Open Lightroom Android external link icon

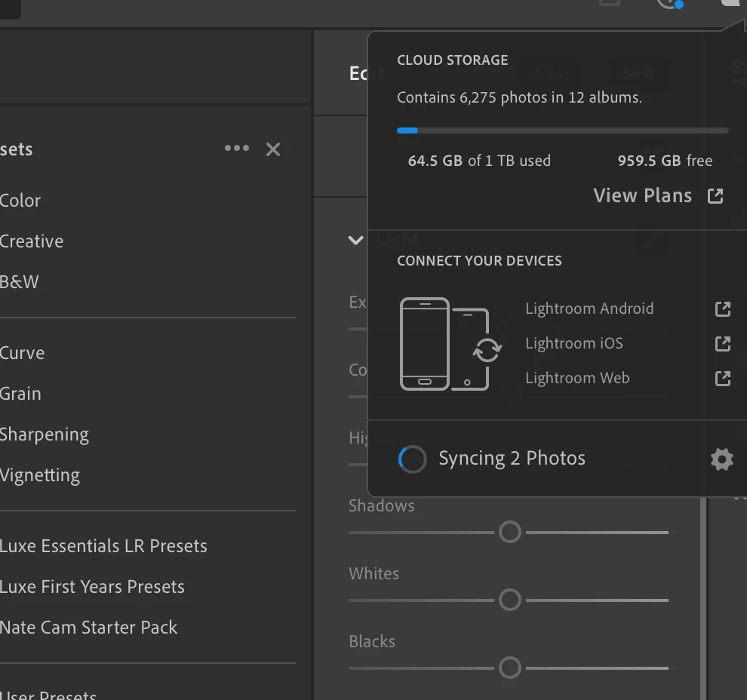click(x=722, y=309)
